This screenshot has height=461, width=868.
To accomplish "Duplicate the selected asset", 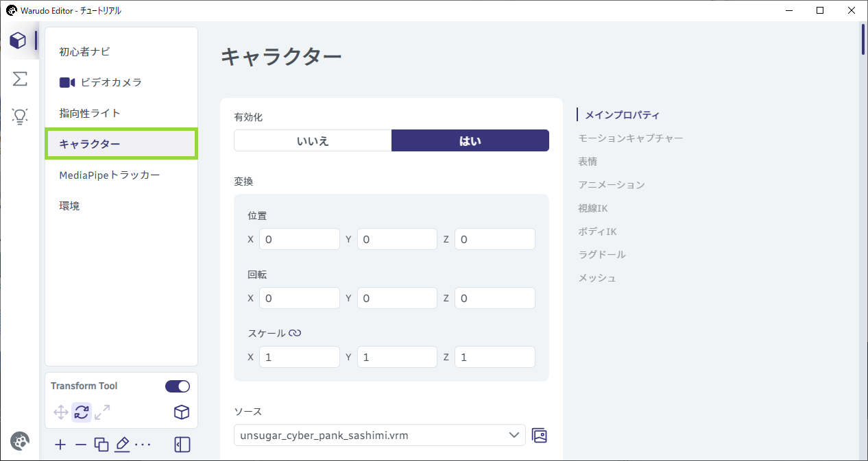I will (101, 445).
